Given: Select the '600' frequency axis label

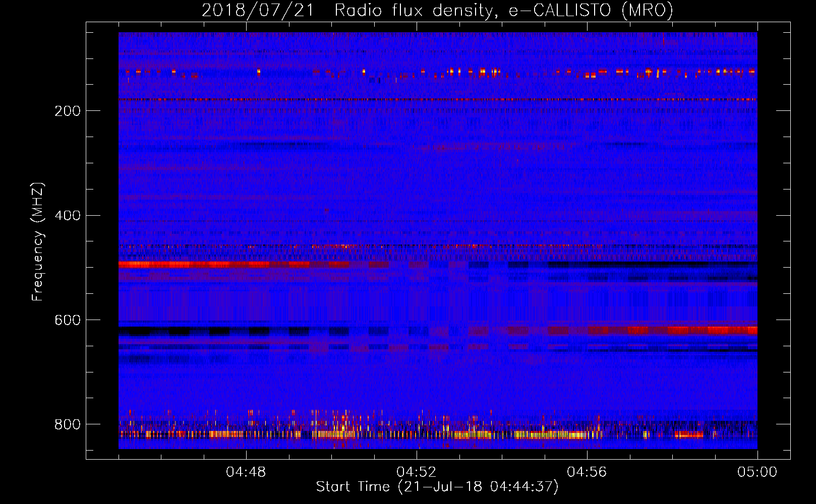Looking at the screenshot, I should pos(68,321).
